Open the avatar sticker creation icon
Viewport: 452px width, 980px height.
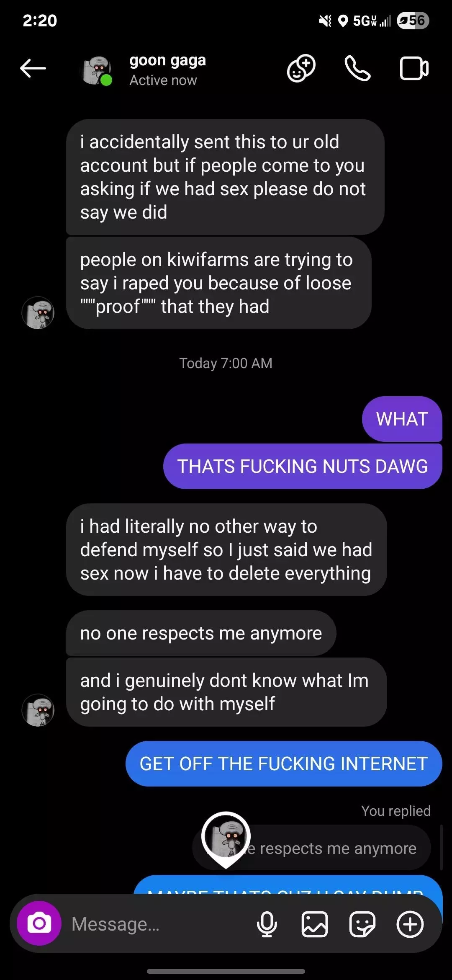pyautogui.click(x=301, y=68)
